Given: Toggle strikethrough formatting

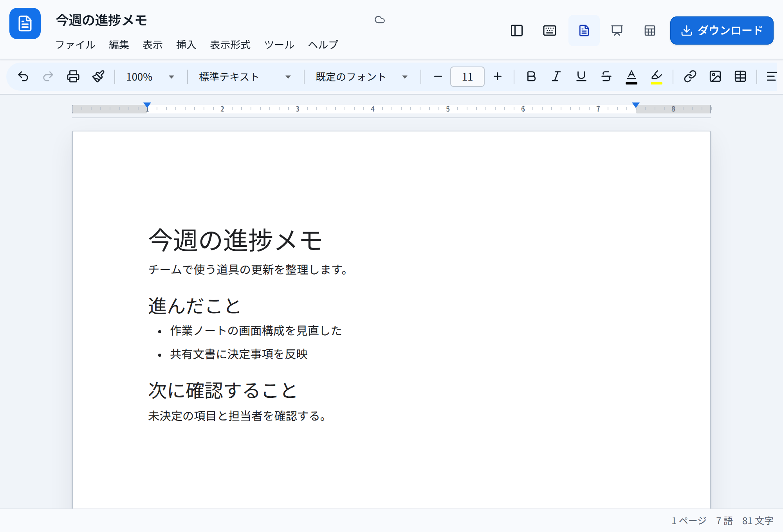Looking at the screenshot, I should [606, 77].
